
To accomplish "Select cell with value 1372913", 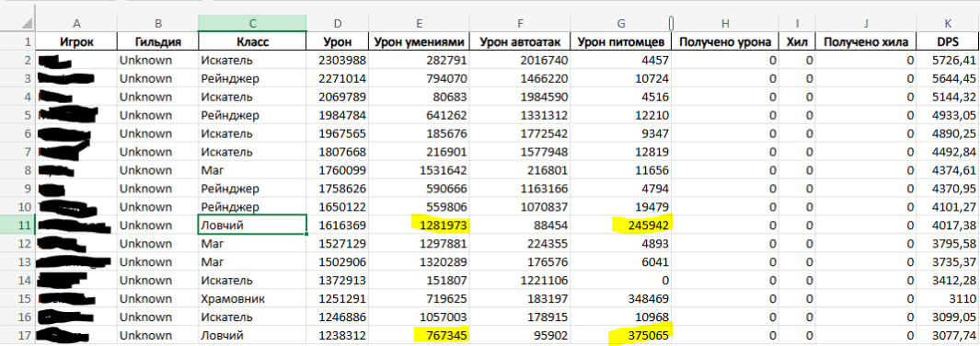I will pos(338,281).
